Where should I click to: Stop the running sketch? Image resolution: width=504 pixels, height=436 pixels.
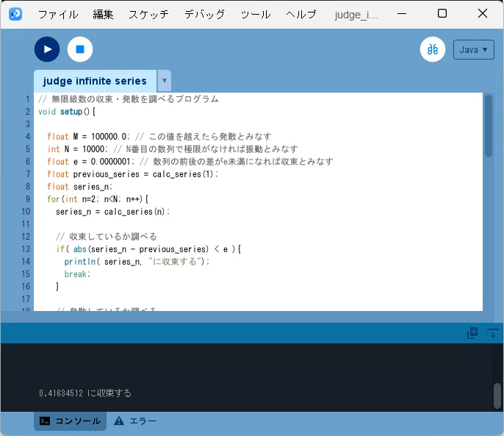click(x=80, y=49)
